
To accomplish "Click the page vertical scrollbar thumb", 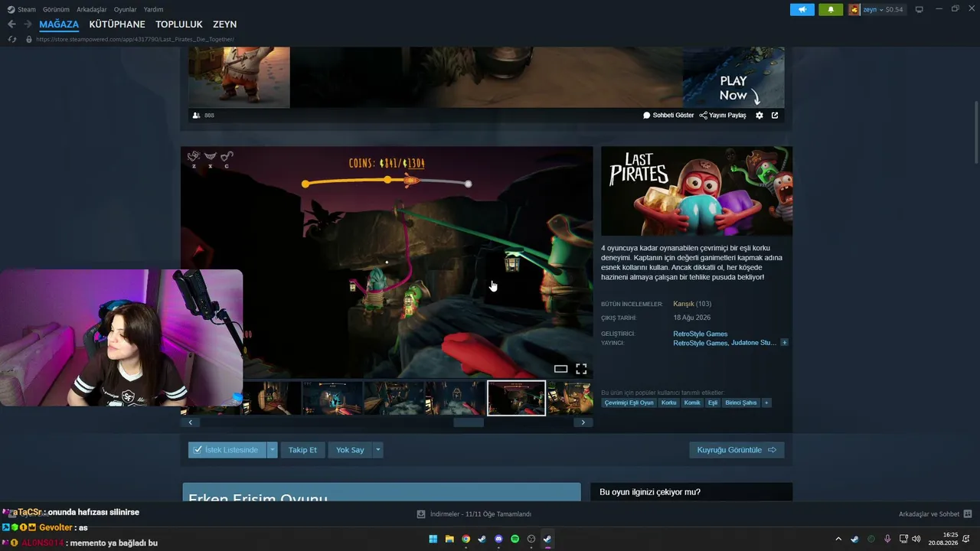I will 976,131.
